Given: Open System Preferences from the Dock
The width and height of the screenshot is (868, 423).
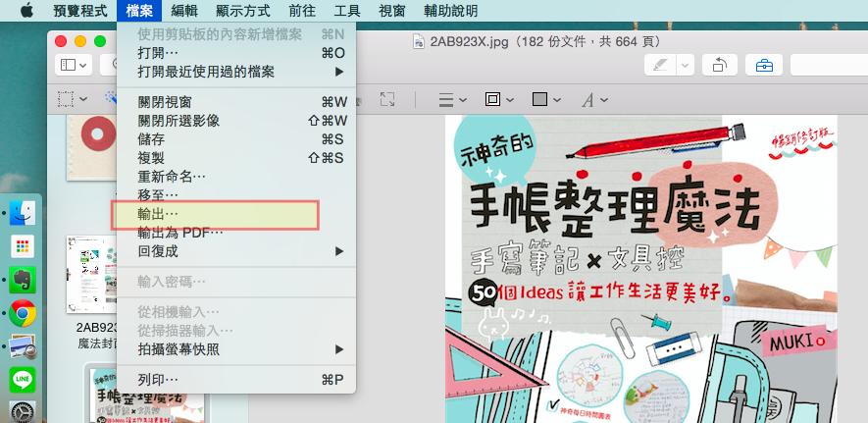Looking at the screenshot, I should click(23, 412).
